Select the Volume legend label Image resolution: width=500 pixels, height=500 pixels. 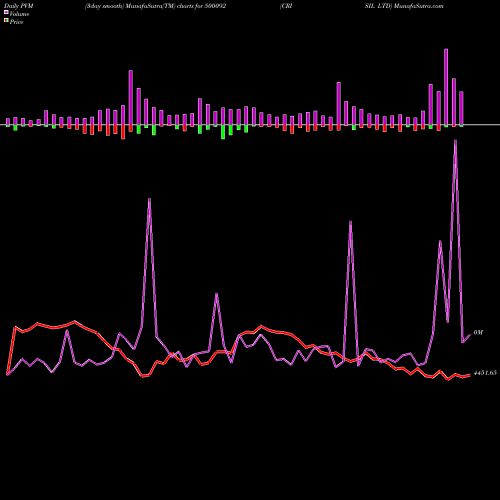coord(19,14)
